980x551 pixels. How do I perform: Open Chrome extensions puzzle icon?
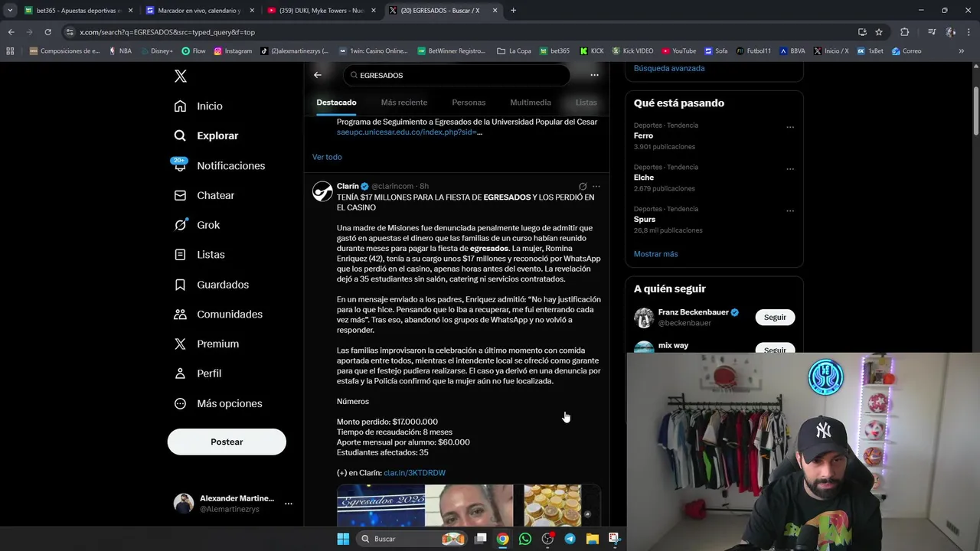904,32
